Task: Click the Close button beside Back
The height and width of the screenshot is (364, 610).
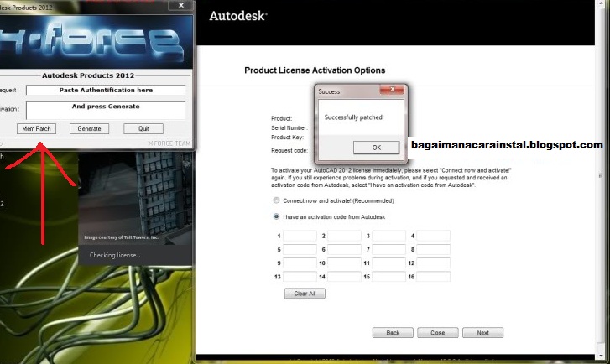Action: [438, 333]
